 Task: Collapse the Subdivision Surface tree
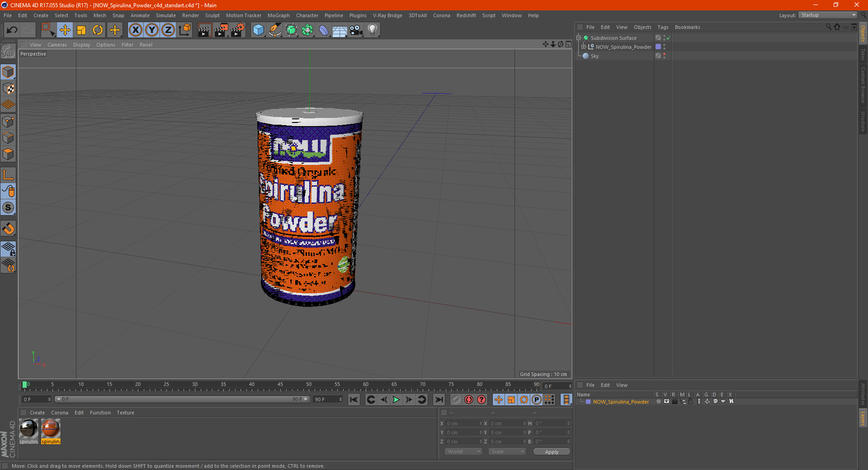[x=578, y=38]
